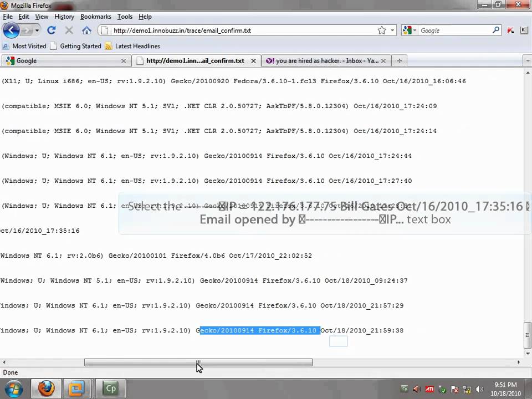Click timestamp Oct/17/2010_22:02:52
The height and width of the screenshot is (399, 532).
point(270,255)
